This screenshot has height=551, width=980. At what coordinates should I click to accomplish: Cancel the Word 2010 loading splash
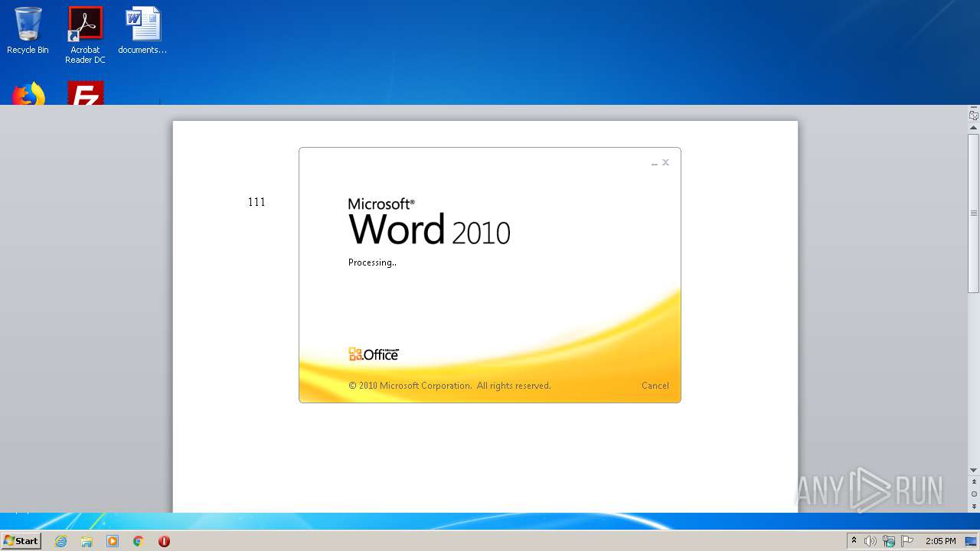tap(655, 386)
